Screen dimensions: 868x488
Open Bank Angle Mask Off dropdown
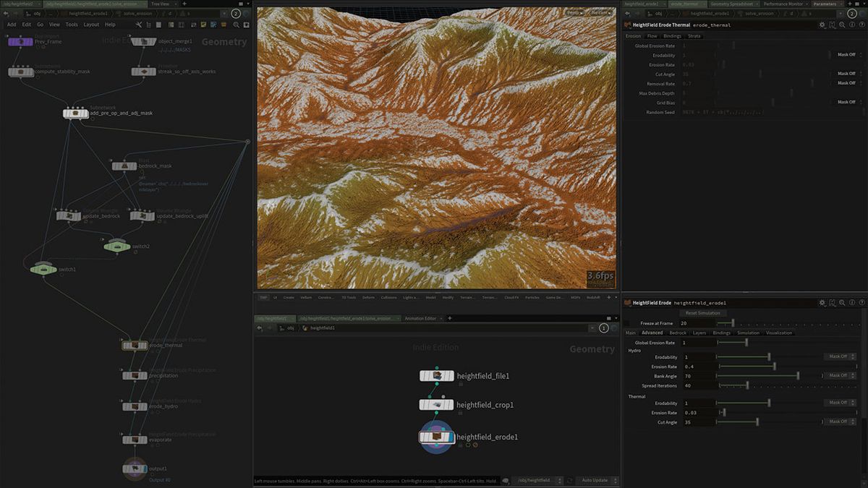coord(838,375)
